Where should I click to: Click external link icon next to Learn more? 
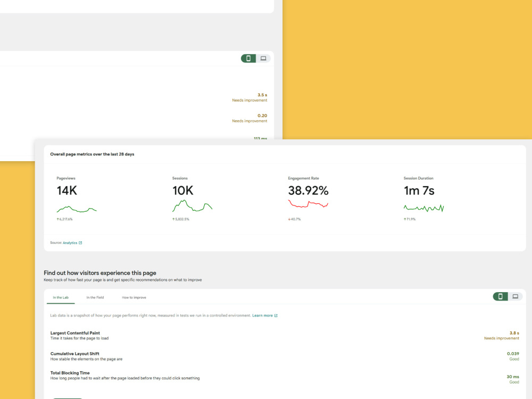click(x=276, y=315)
